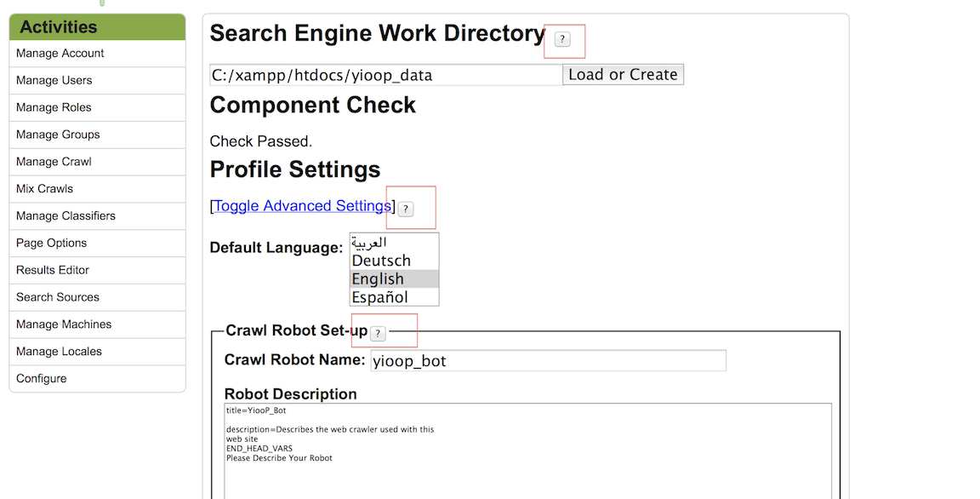This screenshot has height=499, width=980.
Task: Click the Toggle Advanced Settings link
Action: [x=300, y=205]
